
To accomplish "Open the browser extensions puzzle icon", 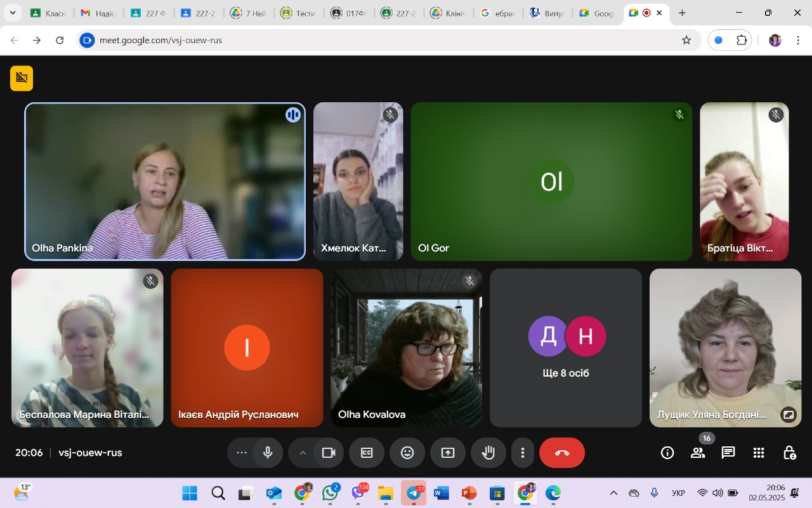I will 742,40.
